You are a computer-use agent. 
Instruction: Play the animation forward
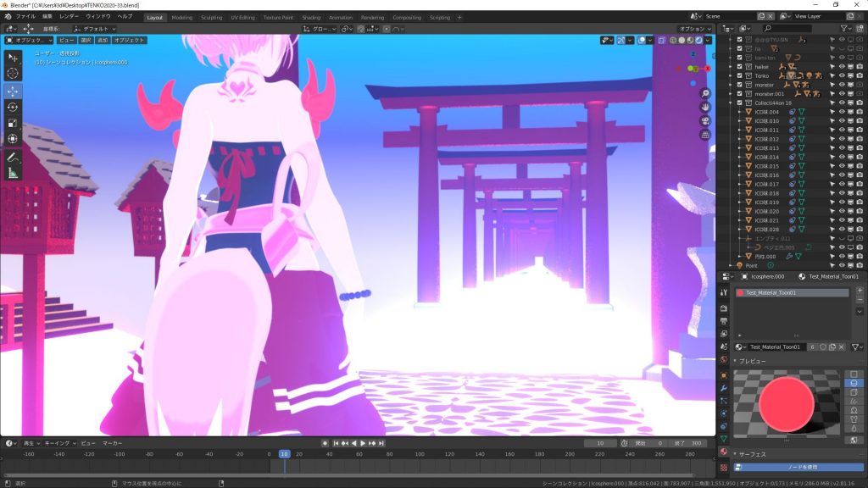click(x=363, y=443)
